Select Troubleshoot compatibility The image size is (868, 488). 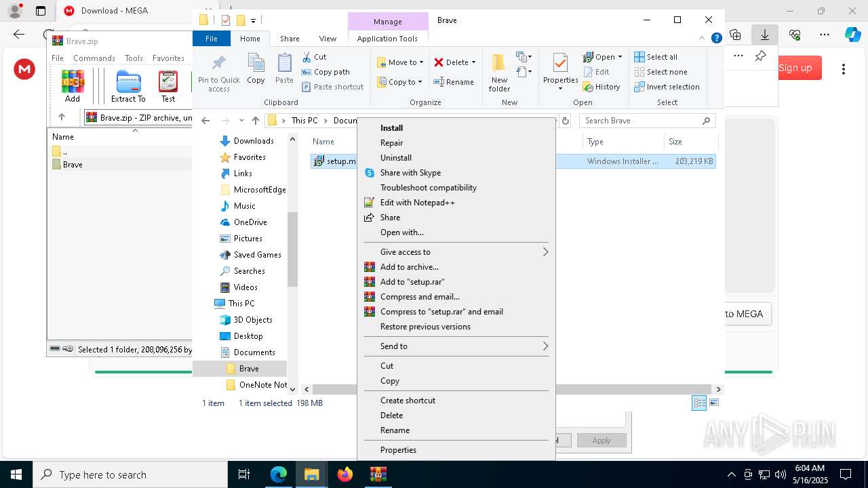(428, 187)
